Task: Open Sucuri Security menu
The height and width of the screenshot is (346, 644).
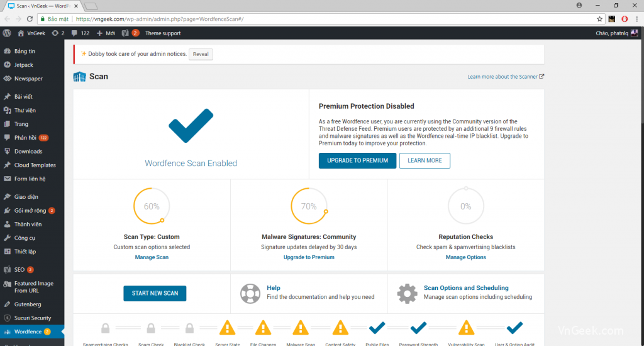Action: pyautogui.click(x=32, y=318)
